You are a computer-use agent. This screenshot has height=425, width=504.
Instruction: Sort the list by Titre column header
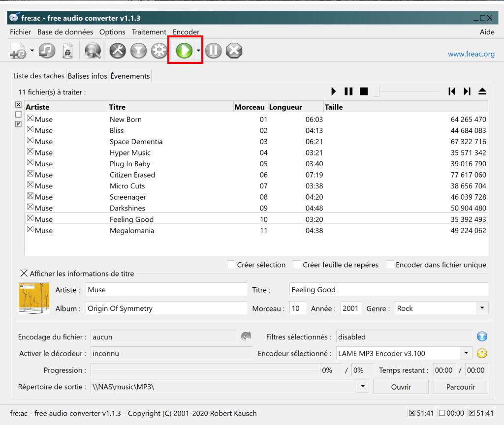tap(171, 107)
